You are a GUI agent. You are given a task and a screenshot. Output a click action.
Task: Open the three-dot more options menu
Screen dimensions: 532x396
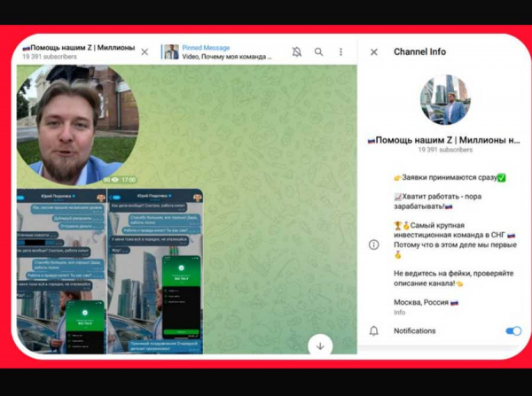point(340,52)
